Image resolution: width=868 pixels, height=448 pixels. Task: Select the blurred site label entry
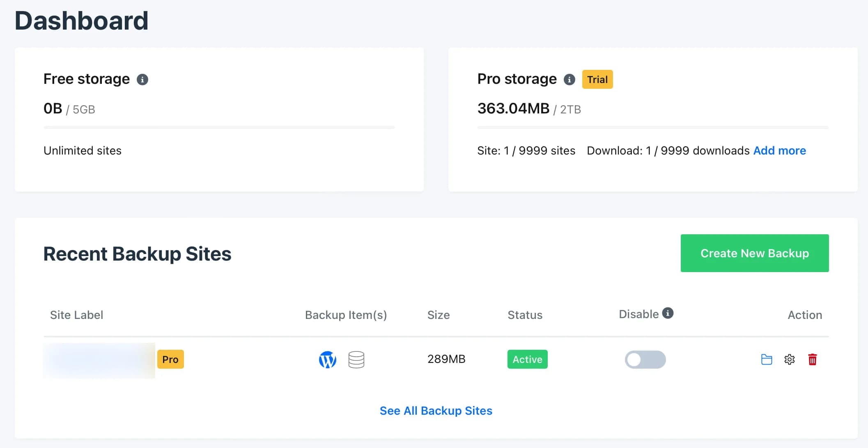pos(99,359)
